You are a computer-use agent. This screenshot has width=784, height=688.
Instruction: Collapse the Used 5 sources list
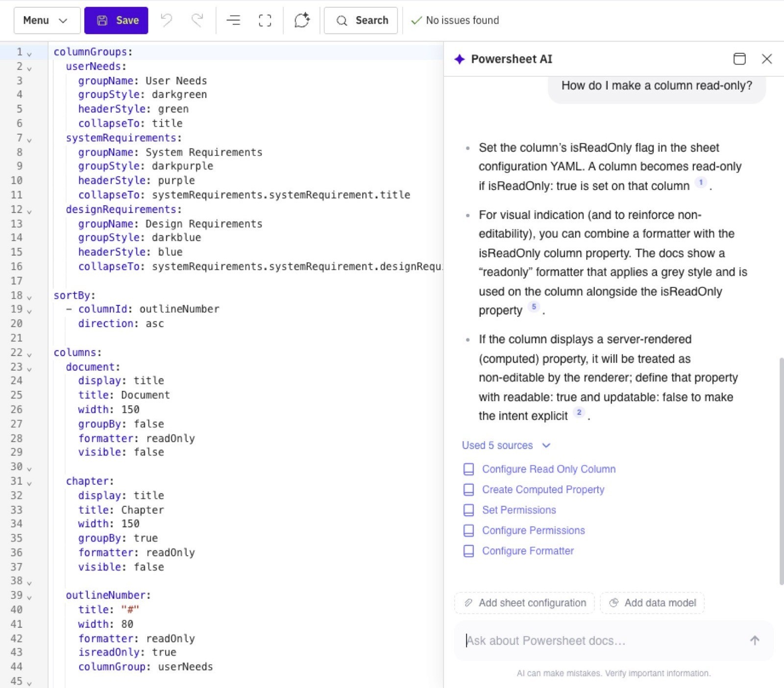[x=506, y=445]
